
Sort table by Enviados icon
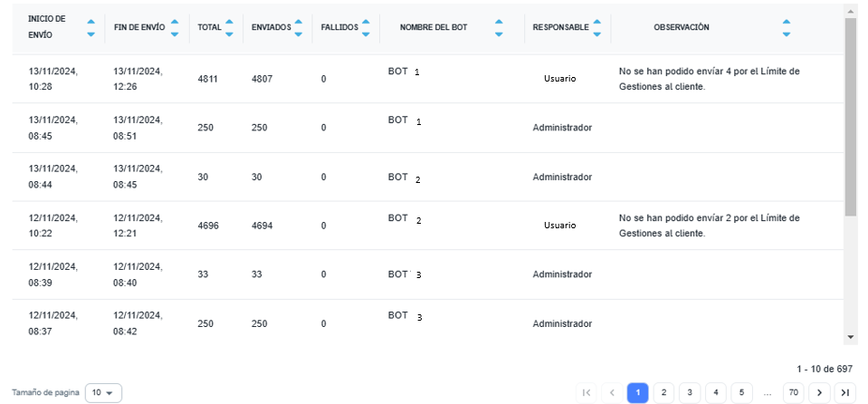coord(299,28)
